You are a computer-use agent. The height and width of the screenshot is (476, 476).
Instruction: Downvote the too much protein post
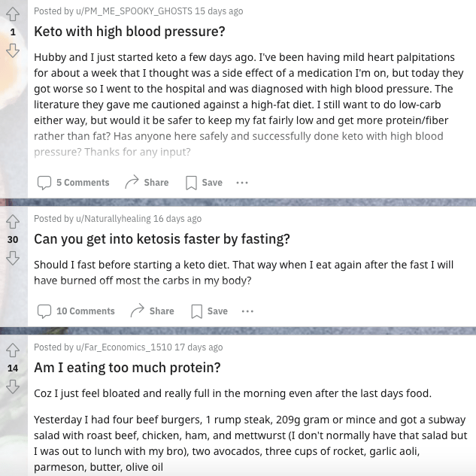click(12, 387)
